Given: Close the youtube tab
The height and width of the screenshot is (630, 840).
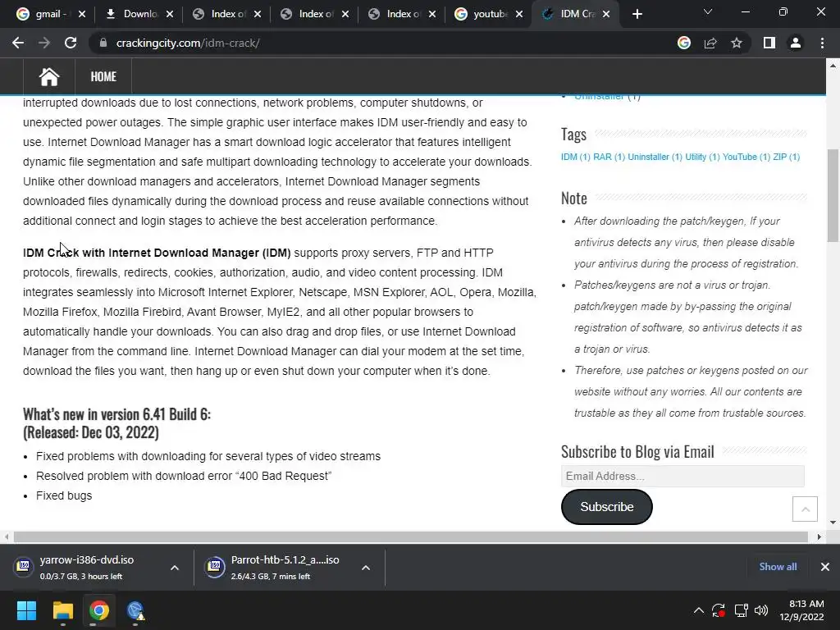Looking at the screenshot, I should [519, 14].
